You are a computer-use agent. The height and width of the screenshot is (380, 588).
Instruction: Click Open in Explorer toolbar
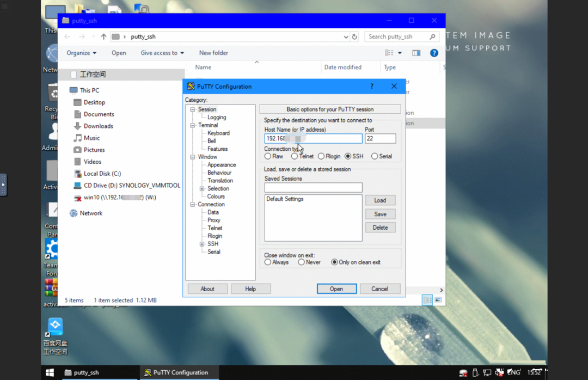click(x=119, y=53)
